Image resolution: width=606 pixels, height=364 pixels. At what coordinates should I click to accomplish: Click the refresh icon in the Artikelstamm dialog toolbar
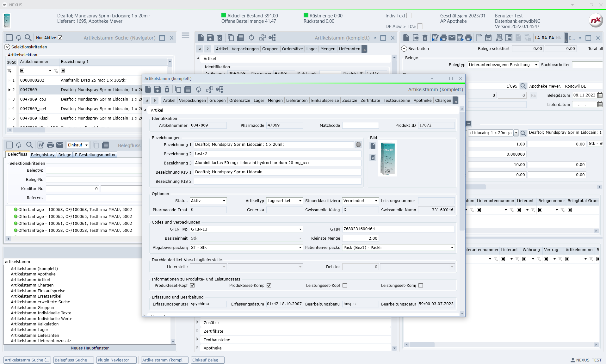pos(198,89)
